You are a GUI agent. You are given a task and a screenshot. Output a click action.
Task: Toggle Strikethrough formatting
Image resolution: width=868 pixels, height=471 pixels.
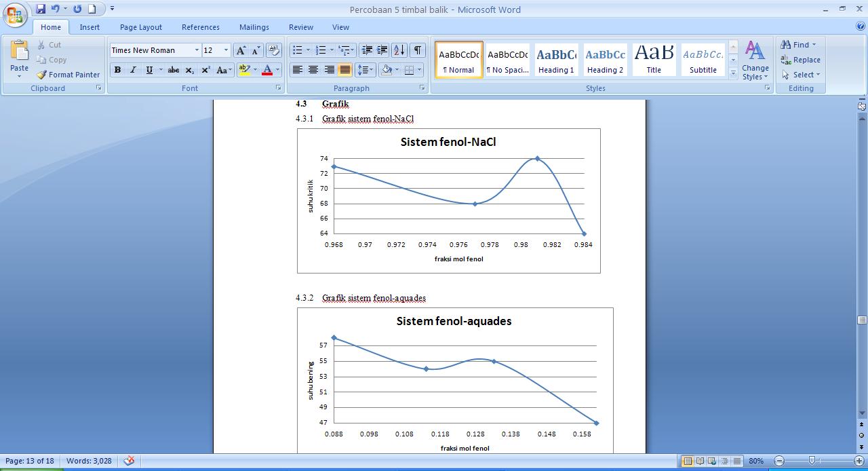(x=174, y=70)
